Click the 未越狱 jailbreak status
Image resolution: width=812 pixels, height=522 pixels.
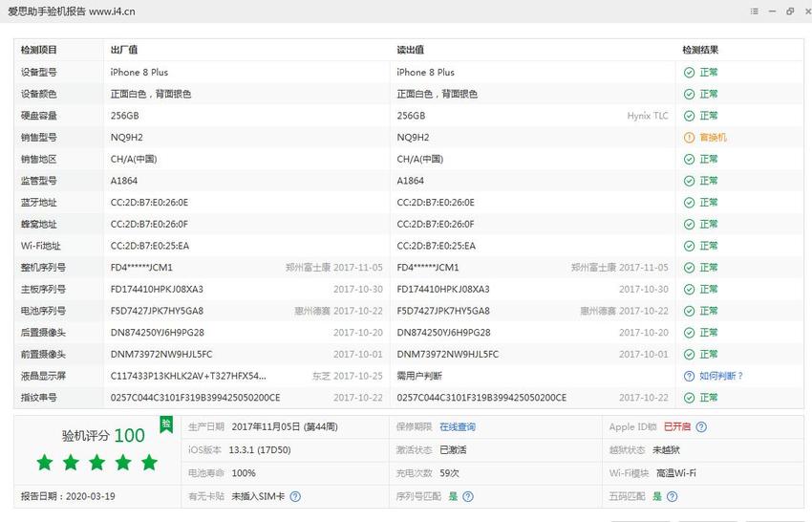click(x=667, y=450)
